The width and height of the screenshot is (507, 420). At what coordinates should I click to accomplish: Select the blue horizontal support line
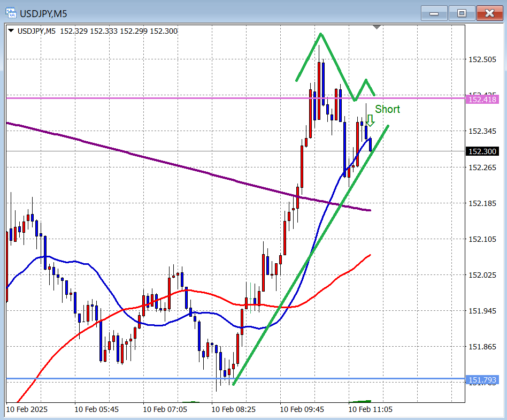click(134, 379)
